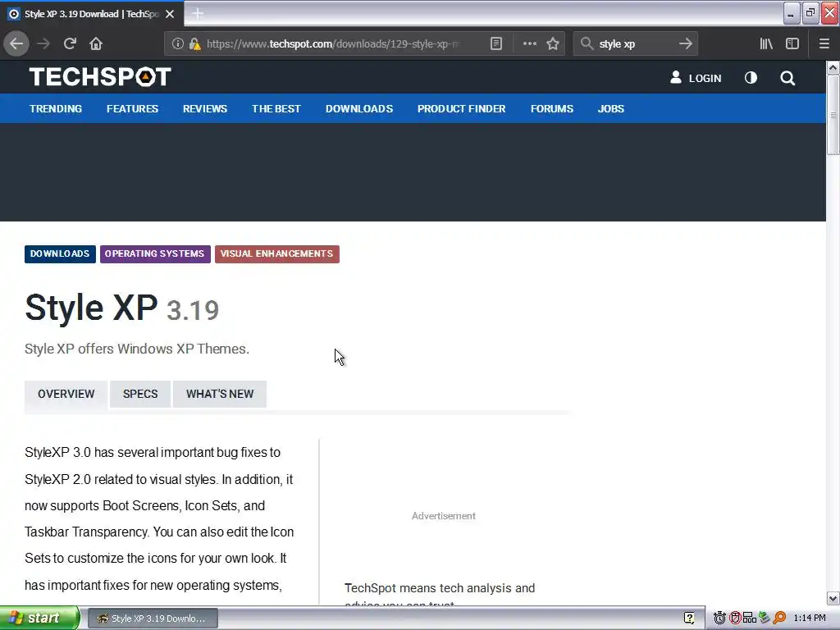Click the red circular tray icon
The height and width of the screenshot is (630, 840).
pyautogui.click(x=735, y=619)
